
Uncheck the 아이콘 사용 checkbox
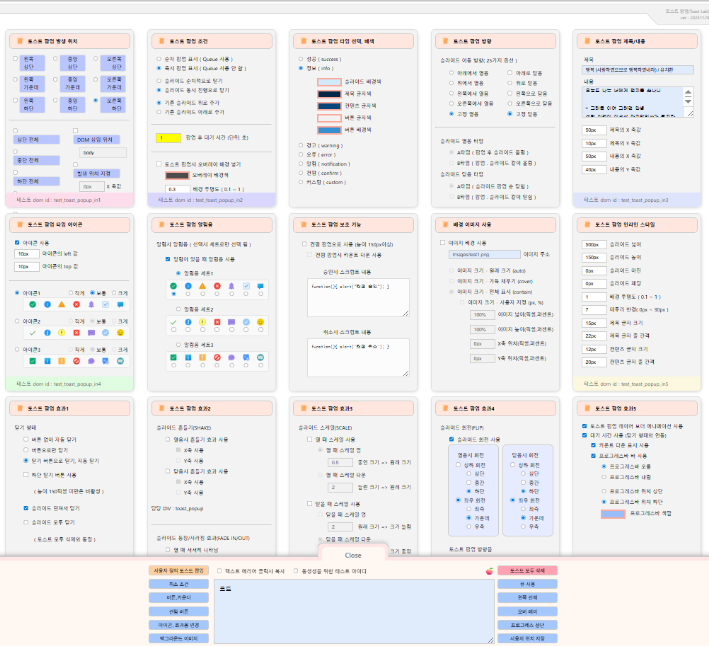17,242
